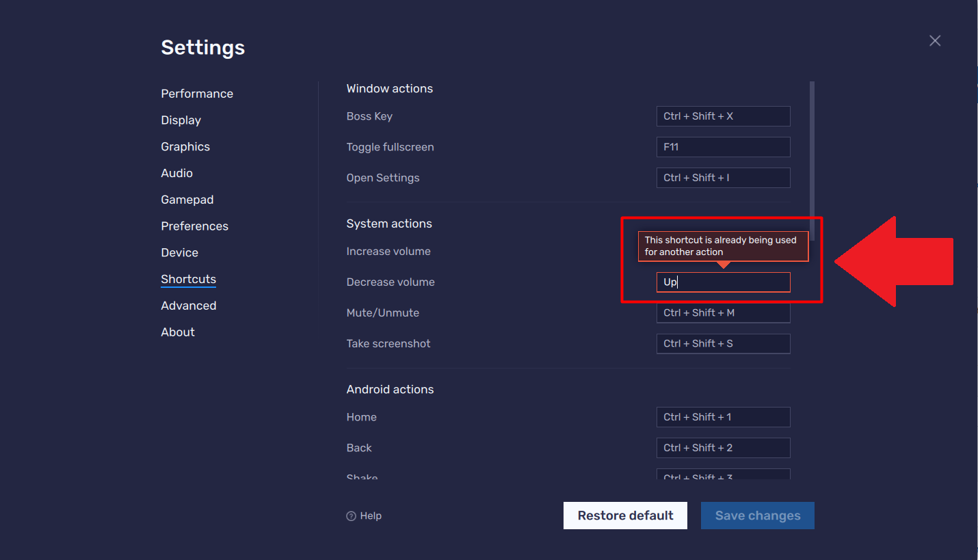978x560 pixels.
Task: Click the Boss Key shortcut field
Action: coord(723,116)
